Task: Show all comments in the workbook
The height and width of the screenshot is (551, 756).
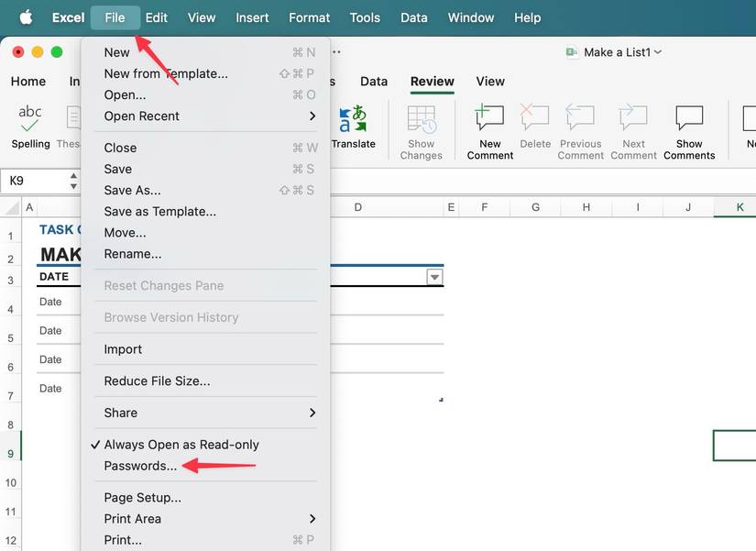Action: [688, 128]
